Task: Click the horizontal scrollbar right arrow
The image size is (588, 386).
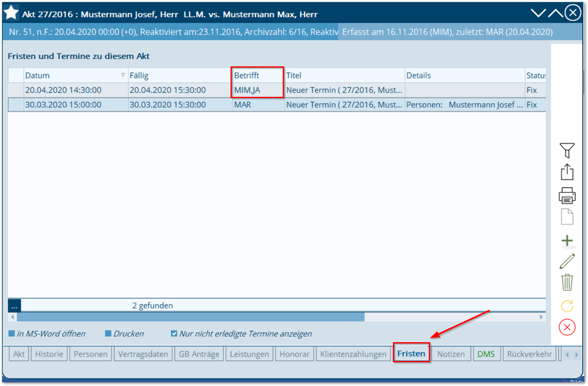Action: tap(541, 317)
